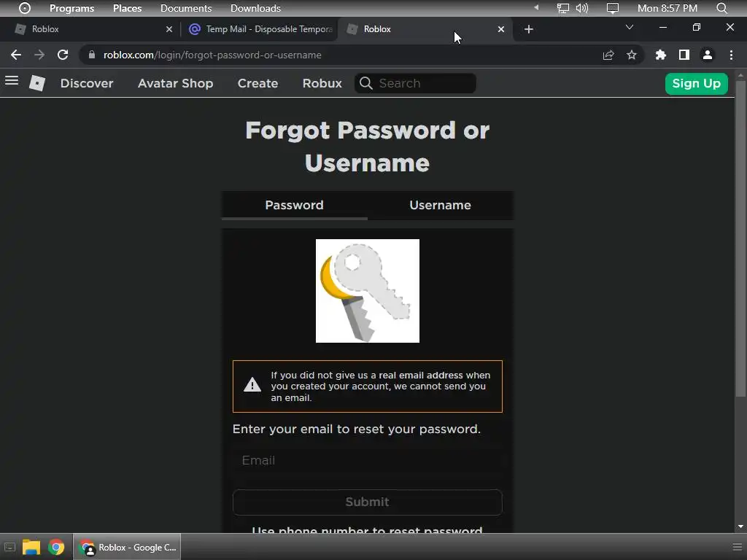
Task: Bookmark this page with the star icon
Action: (x=632, y=55)
